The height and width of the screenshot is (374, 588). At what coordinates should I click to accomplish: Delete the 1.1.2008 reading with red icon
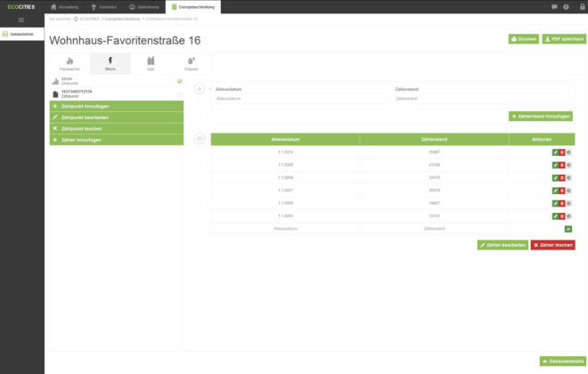pyautogui.click(x=562, y=178)
